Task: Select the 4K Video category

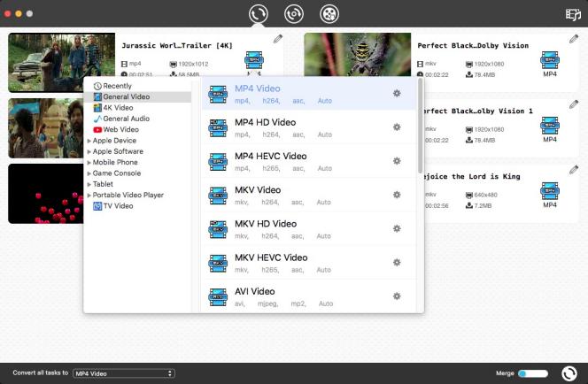Action: [118, 108]
